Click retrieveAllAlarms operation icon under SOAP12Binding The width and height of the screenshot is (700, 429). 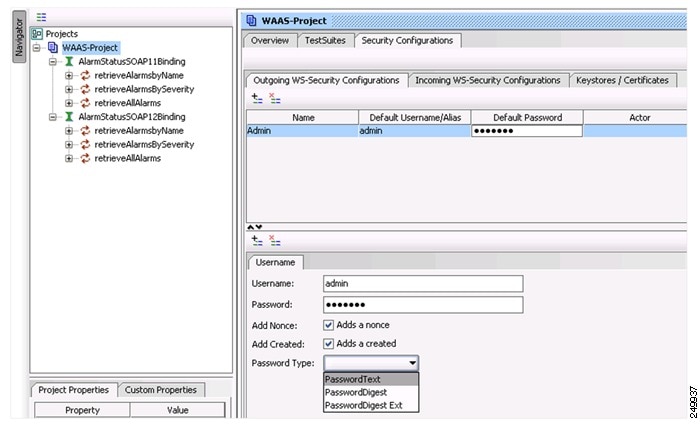85,158
